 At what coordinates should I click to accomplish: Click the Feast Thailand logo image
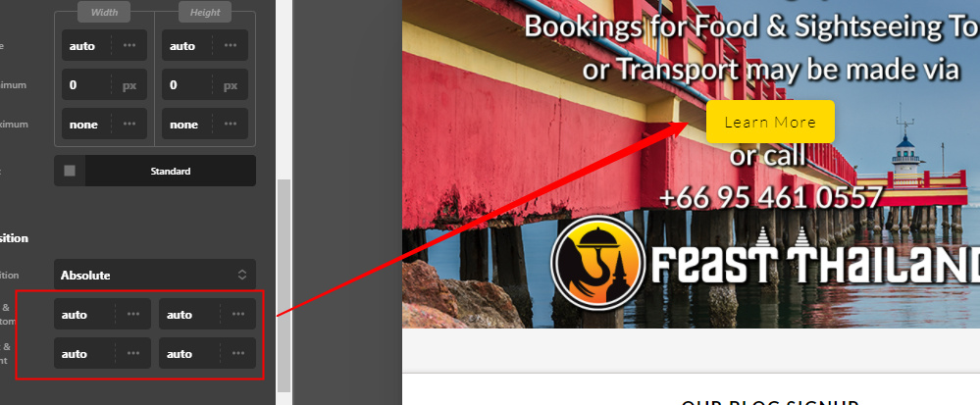point(765,263)
